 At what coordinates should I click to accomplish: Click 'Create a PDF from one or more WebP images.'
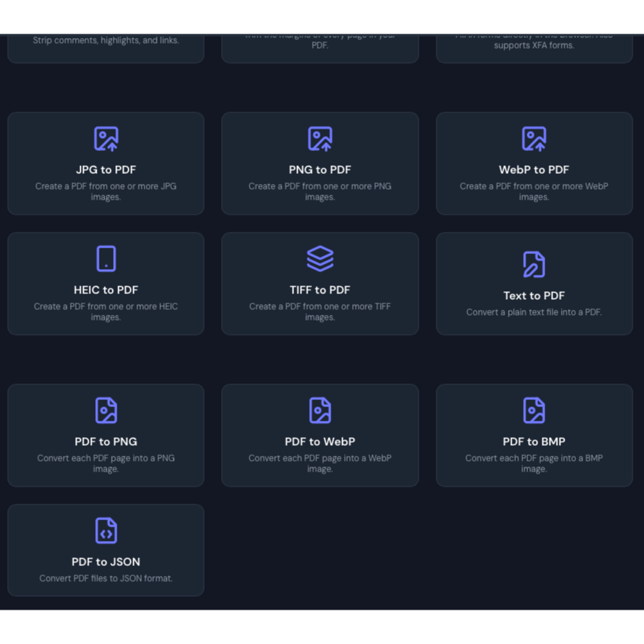point(534,191)
